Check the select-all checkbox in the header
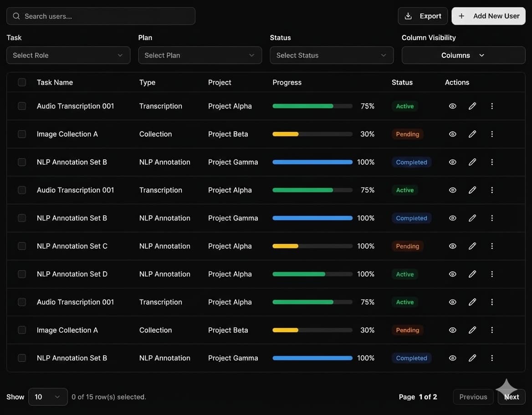The height and width of the screenshot is (415, 532). pyautogui.click(x=22, y=82)
